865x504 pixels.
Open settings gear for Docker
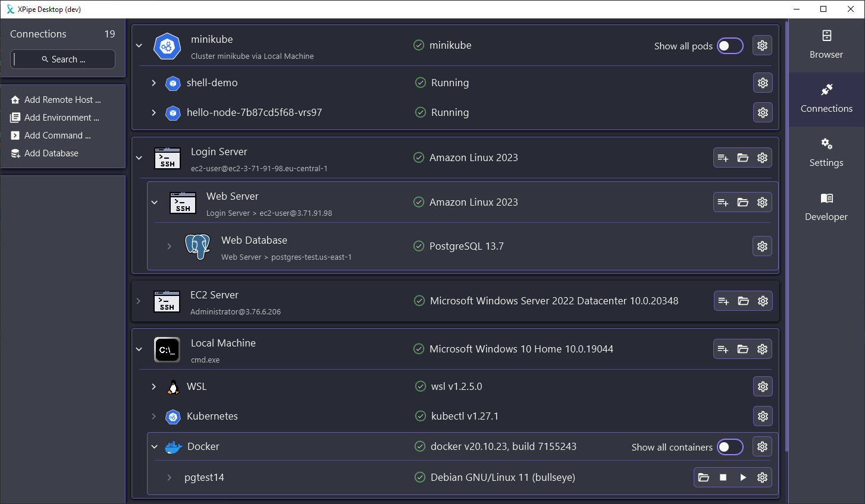pyautogui.click(x=762, y=446)
